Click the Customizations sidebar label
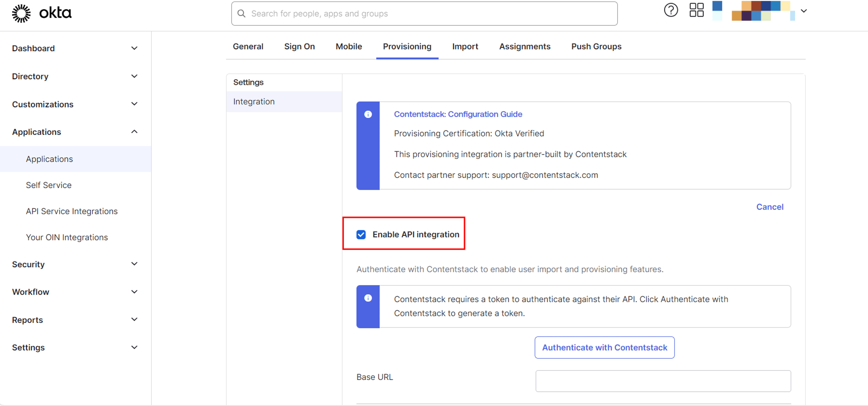 42,104
